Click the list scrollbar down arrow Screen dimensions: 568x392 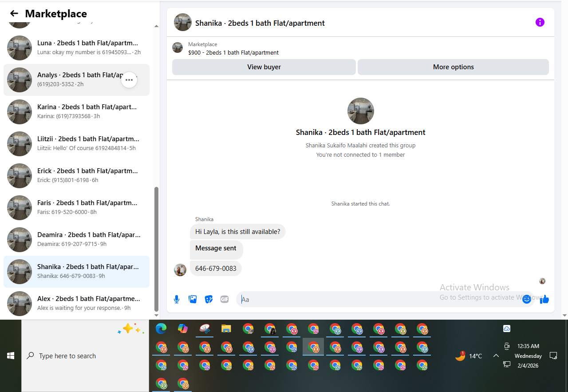156,315
